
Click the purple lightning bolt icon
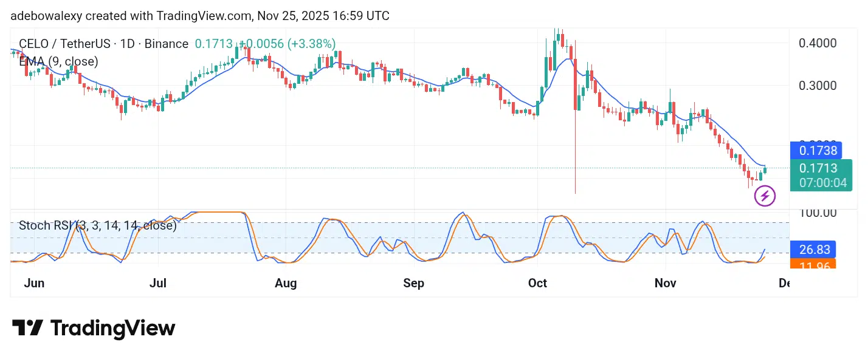765,196
